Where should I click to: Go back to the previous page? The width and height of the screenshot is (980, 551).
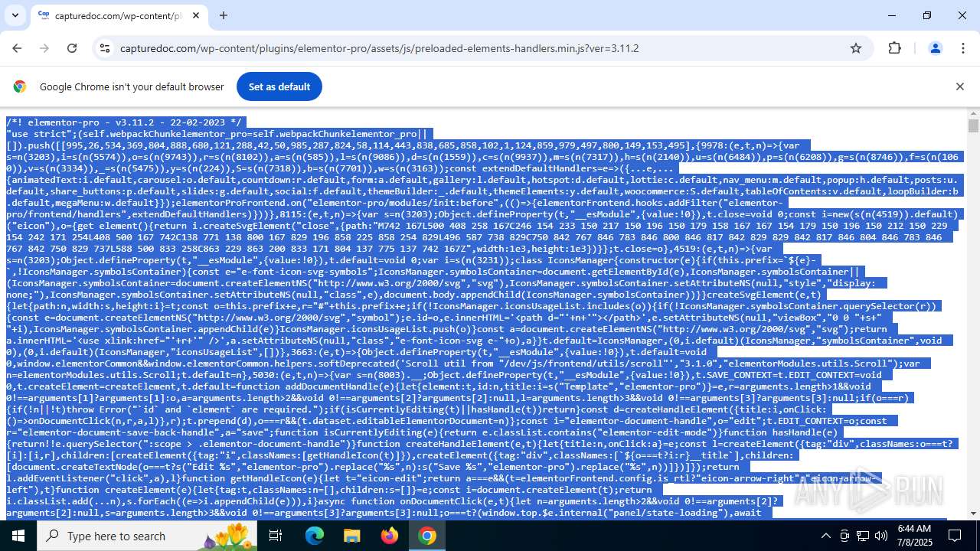17,48
